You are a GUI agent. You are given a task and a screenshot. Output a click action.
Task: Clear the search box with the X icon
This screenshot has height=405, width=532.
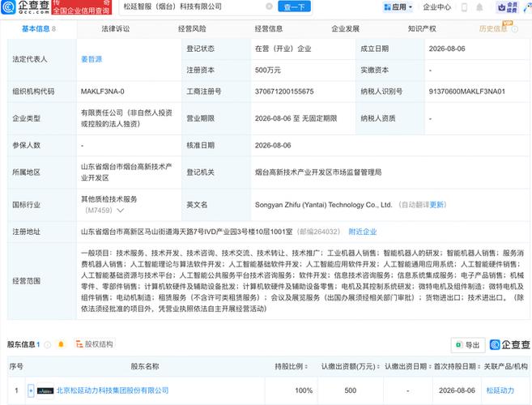point(269,6)
